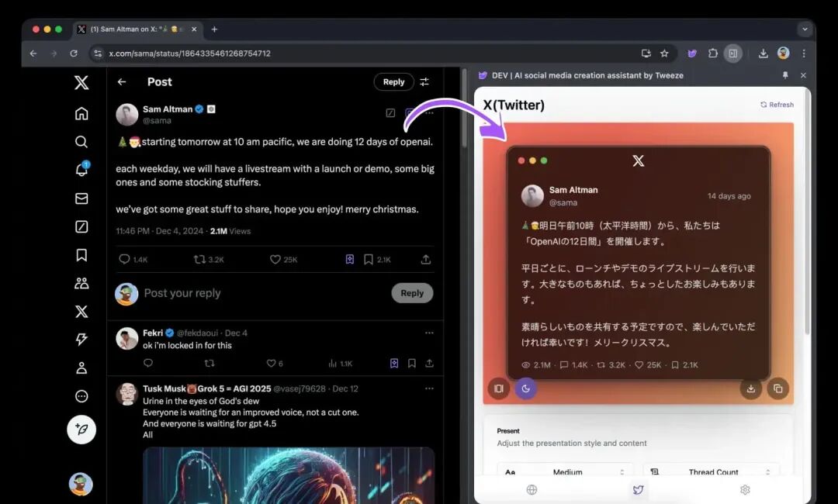Screen dimensions: 838x504
Task: Click Sam Altman's avatar on the post
Action: pos(127,114)
